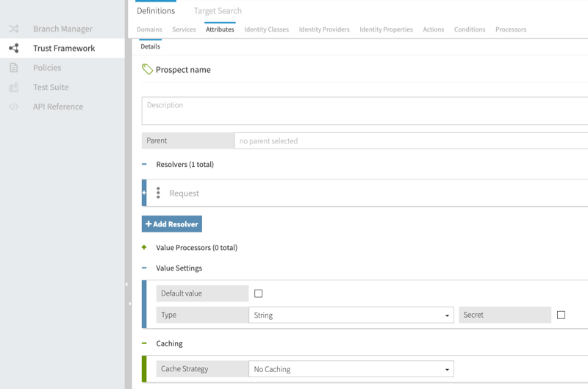
Task: Expand the Request resolver side arrow
Action: pos(144,193)
